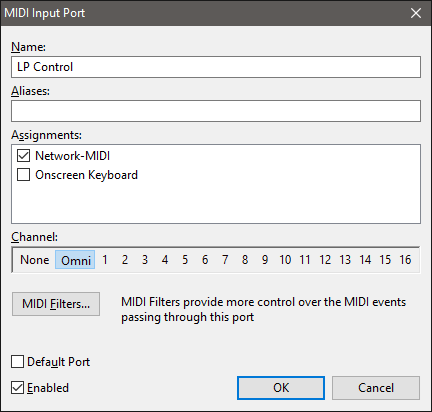Close the MIDI Input Port dialog
Image resolution: width=432 pixels, height=412 pixels.
(x=416, y=13)
